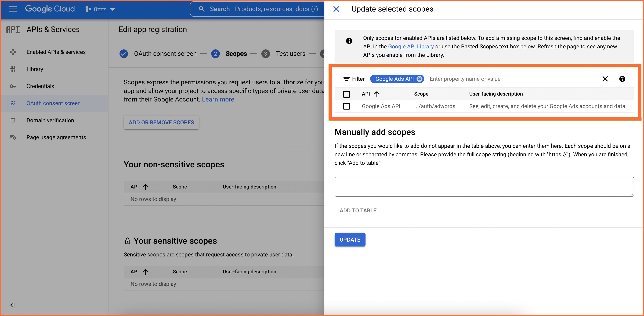The height and width of the screenshot is (316, 644).
Task: Click ADD OR REMOVE SCOPES button
Action: point(161,122)
